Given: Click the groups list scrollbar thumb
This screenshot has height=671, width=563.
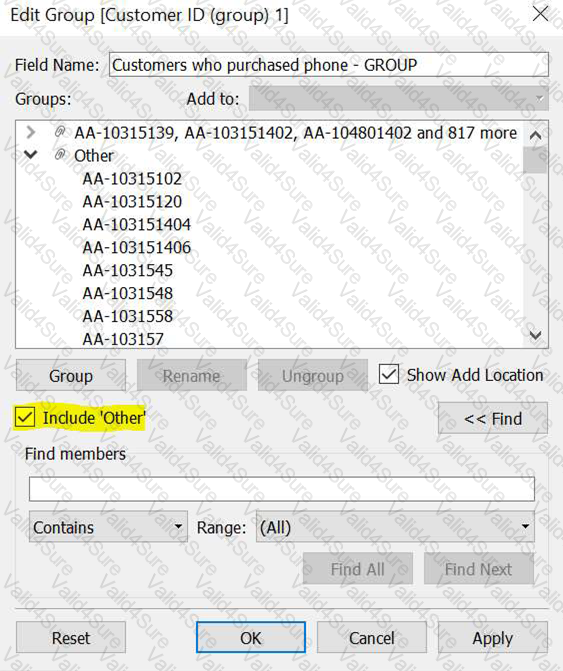Looking at the screenshot, I should click(535, 160).
